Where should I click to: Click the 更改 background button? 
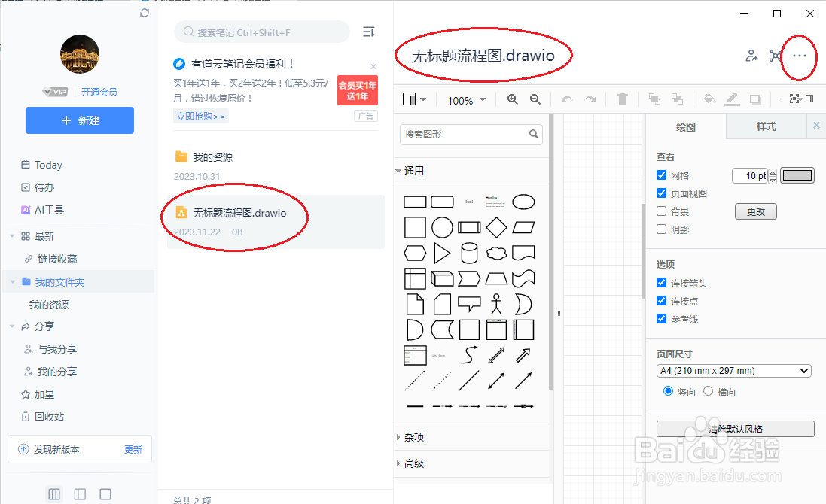click(755, 211)
